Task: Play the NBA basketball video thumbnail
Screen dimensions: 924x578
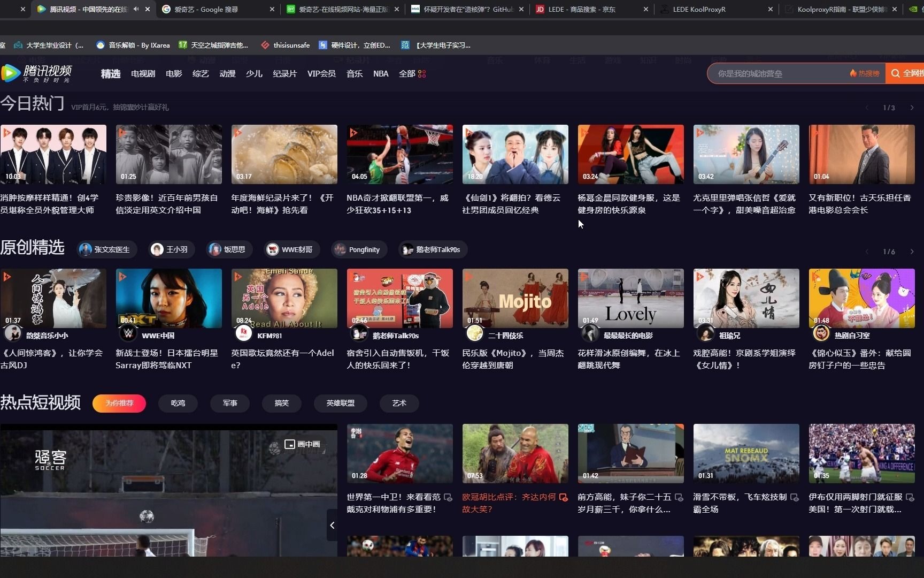Action: pos(399,154)
